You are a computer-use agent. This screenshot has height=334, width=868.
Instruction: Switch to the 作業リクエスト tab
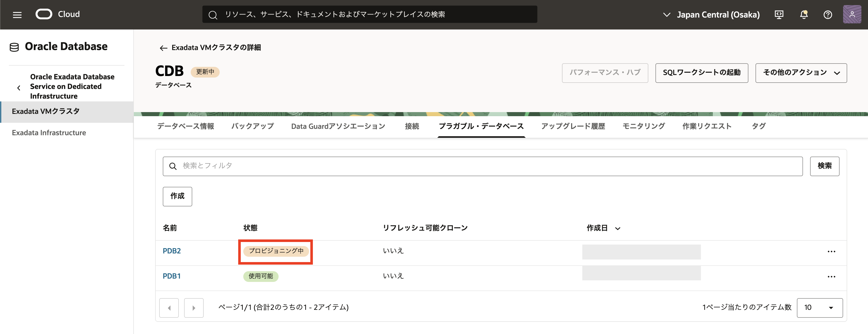[706, 126]
